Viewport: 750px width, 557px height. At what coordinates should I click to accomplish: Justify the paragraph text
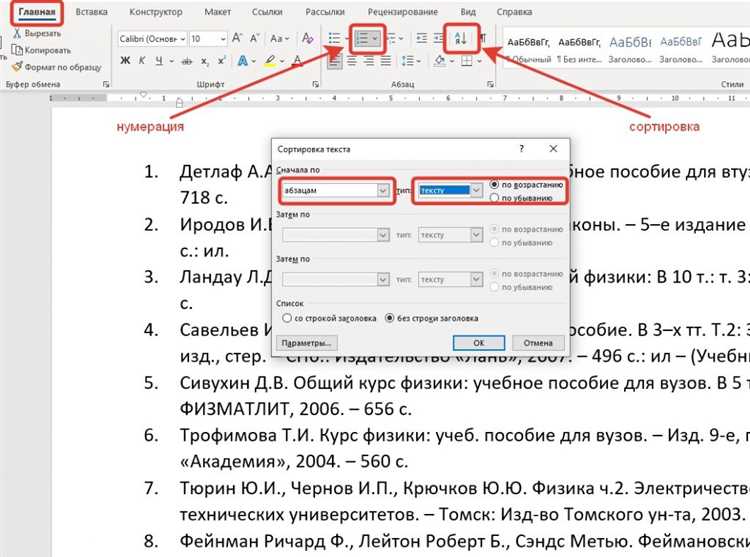tap(386, 61)
